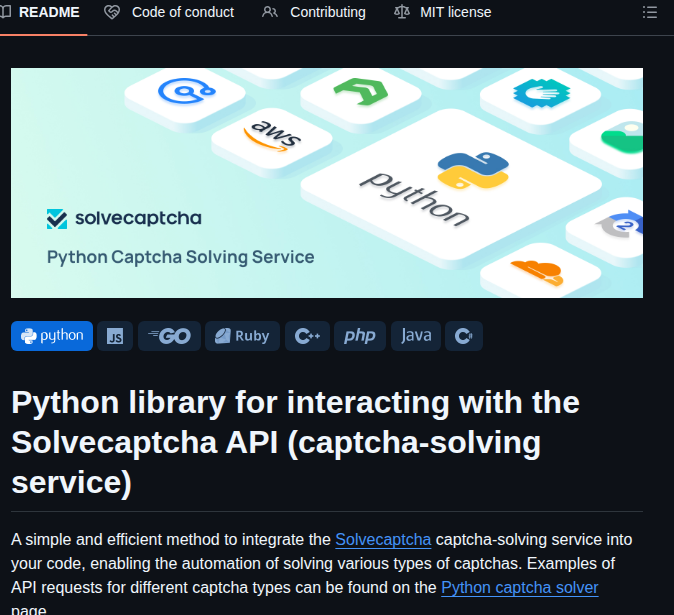Viewport: 674px width, 615px height.
Task: Click the 'Python Captcha Solving Service' banner text
Action: 181,257
